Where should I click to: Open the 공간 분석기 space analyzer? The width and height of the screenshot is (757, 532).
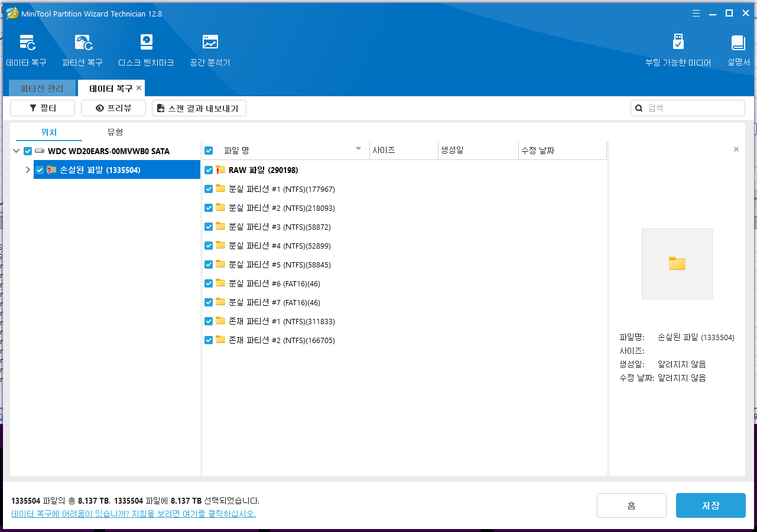(x=210, y=50)
